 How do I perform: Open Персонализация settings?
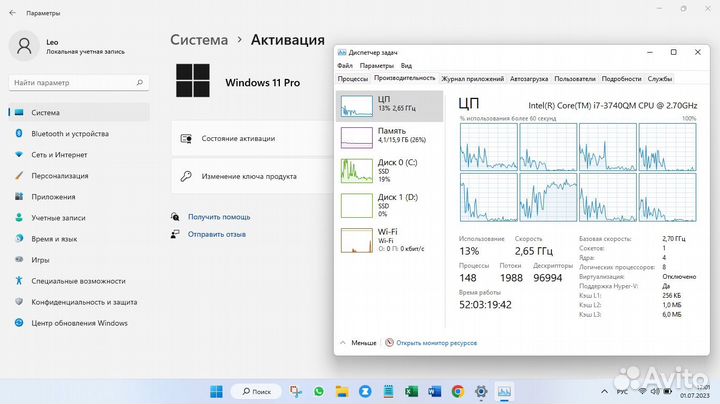pyautogui.click(x=79, y=176)
